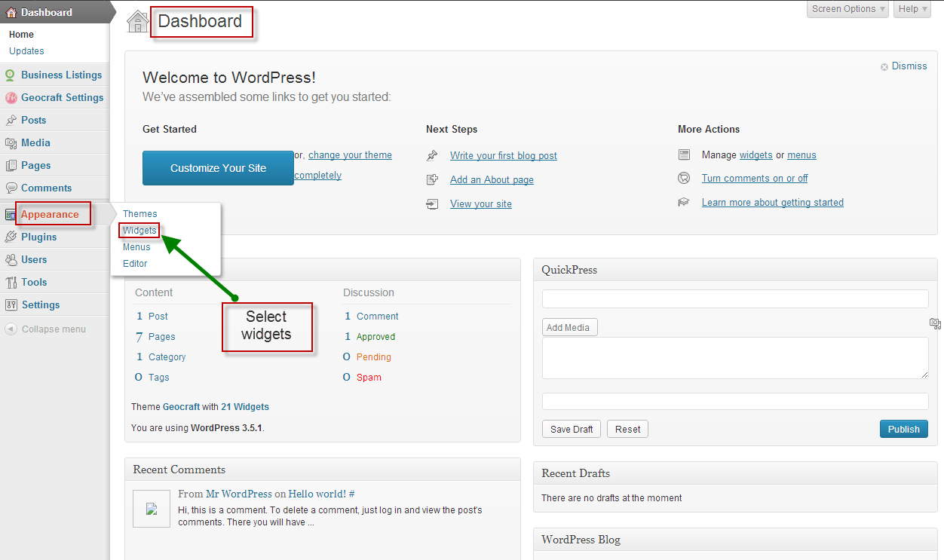Click the Media sidebar icon
This screenshot has width=944, height=560.
(x=11, y=142)
